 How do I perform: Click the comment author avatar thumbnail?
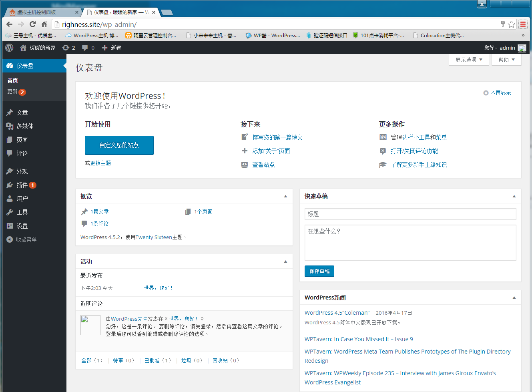pyautogui.click(x=90, y=325)
